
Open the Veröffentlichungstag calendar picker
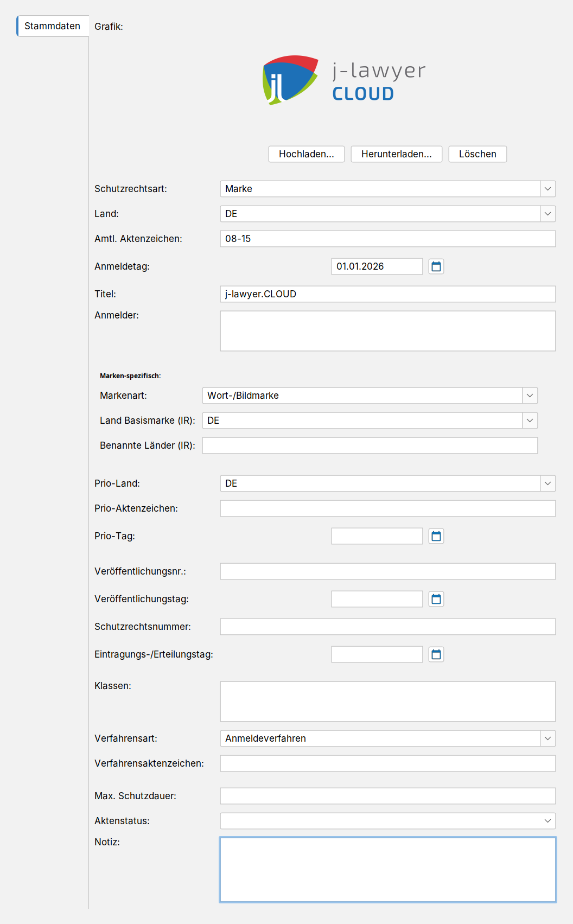tap(436, 599)
